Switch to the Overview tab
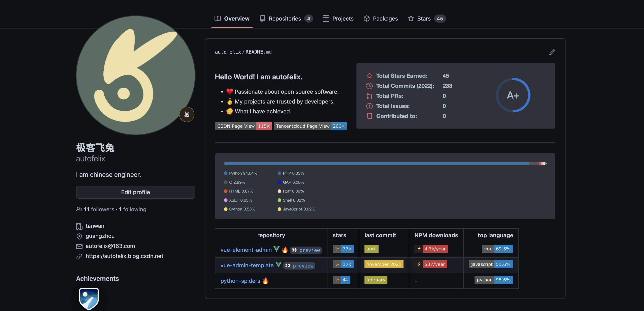The width and height of the screenshot is (644, 311). click(x=232, y=19)
